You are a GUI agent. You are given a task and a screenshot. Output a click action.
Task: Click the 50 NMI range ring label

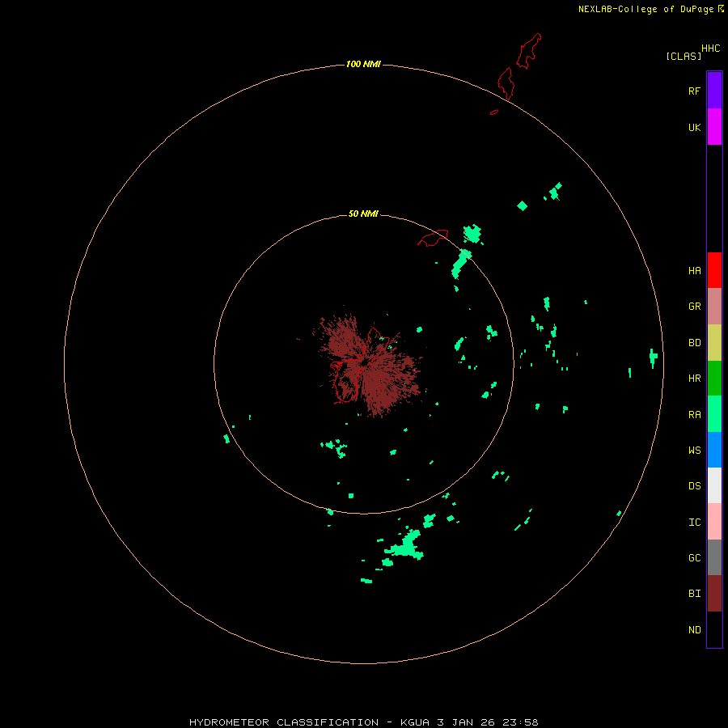pos(363,214)
